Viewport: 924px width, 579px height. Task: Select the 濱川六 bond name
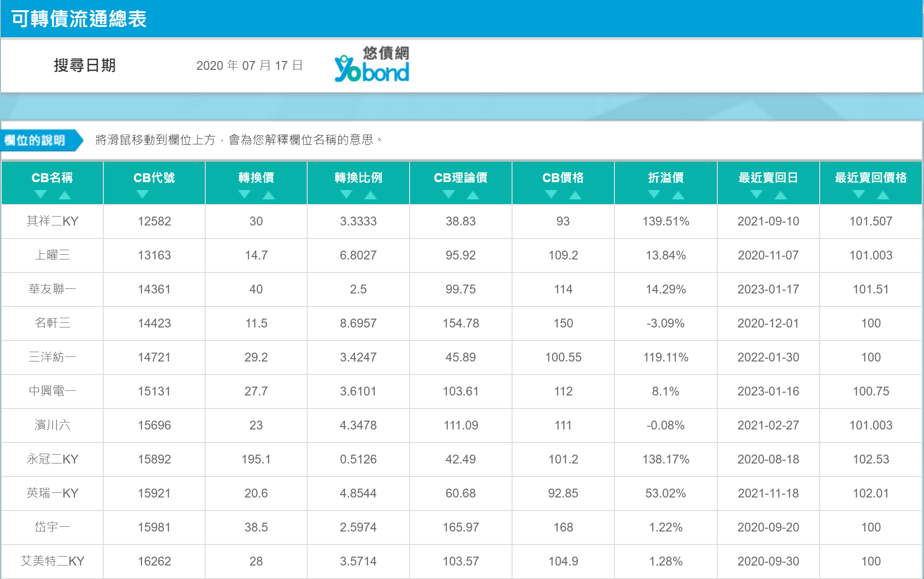coord(52,425)
